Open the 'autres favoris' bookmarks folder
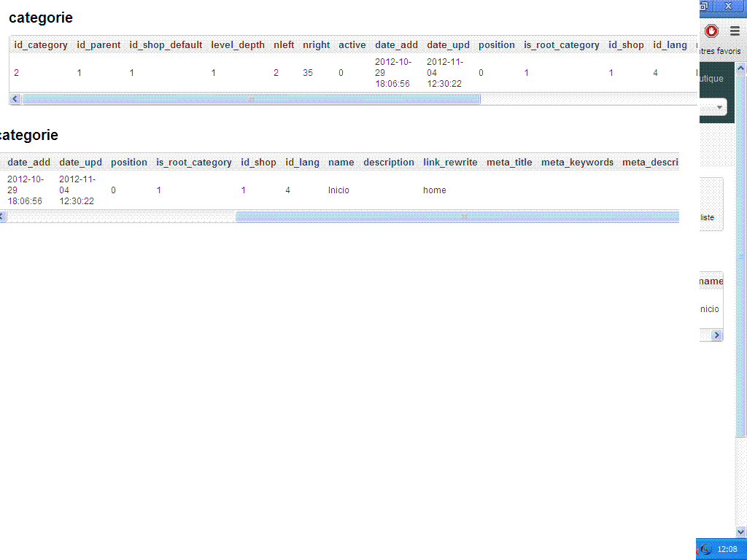The width and height of the screenshot is (747, 560). [x=720, y=51]
